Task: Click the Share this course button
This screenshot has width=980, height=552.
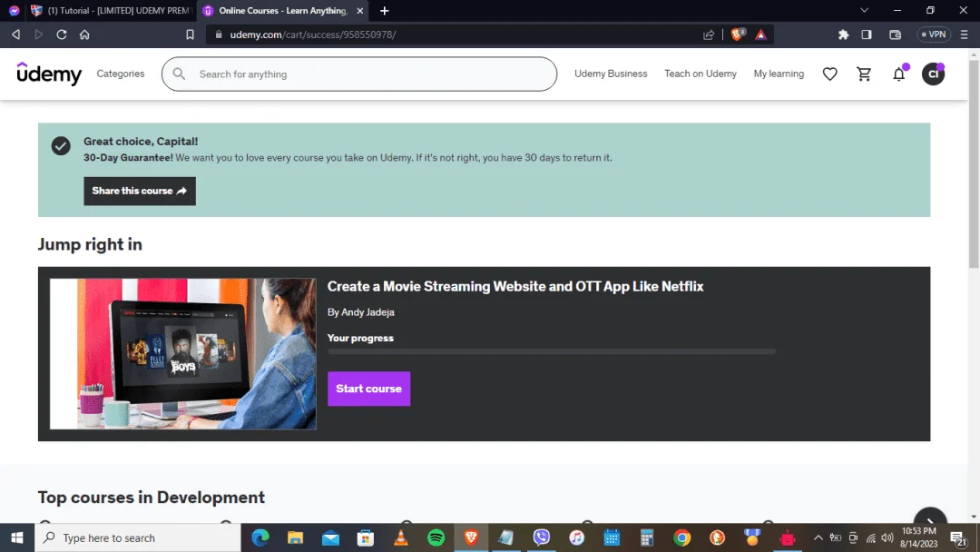Action: point(140,191)
